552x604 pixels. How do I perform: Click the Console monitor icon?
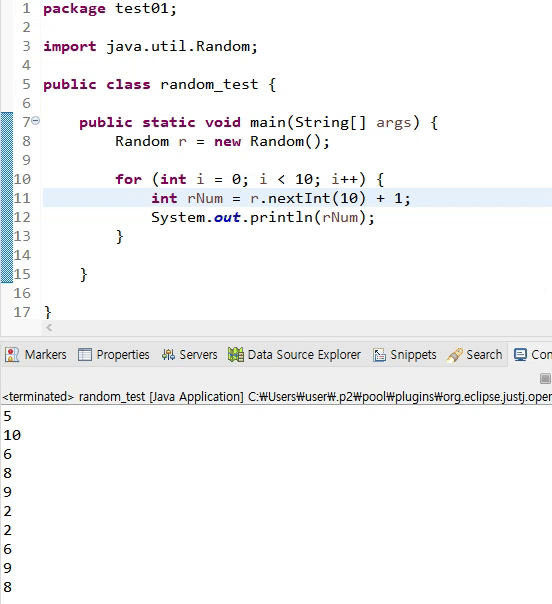click(x=520, y=355)
